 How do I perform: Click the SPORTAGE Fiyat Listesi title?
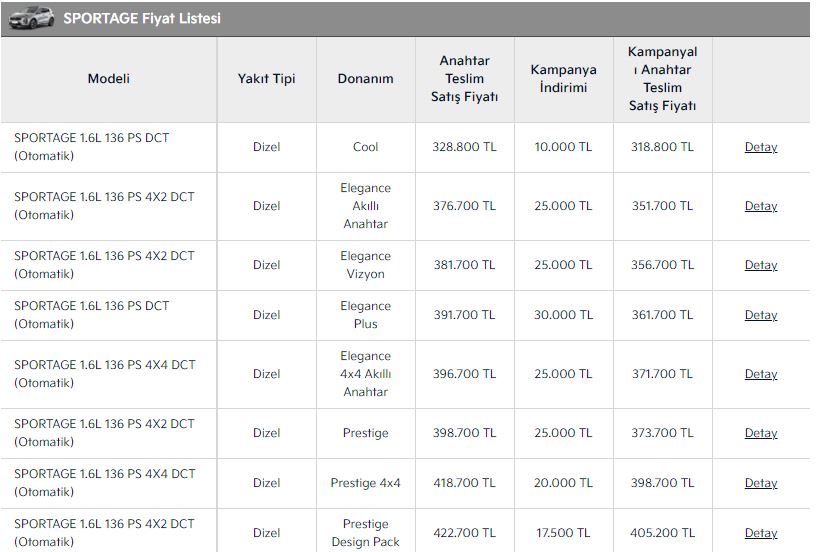pyautogui.click(x=142, y=18)
